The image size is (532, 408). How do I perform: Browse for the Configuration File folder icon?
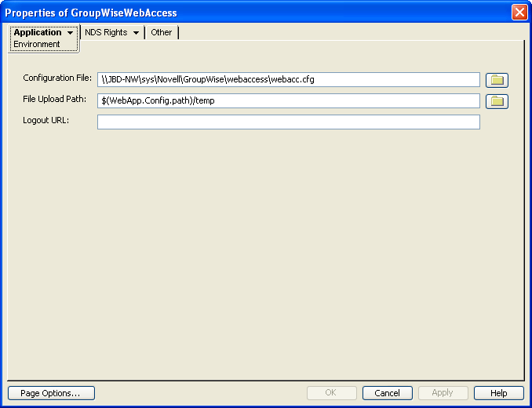497,80
